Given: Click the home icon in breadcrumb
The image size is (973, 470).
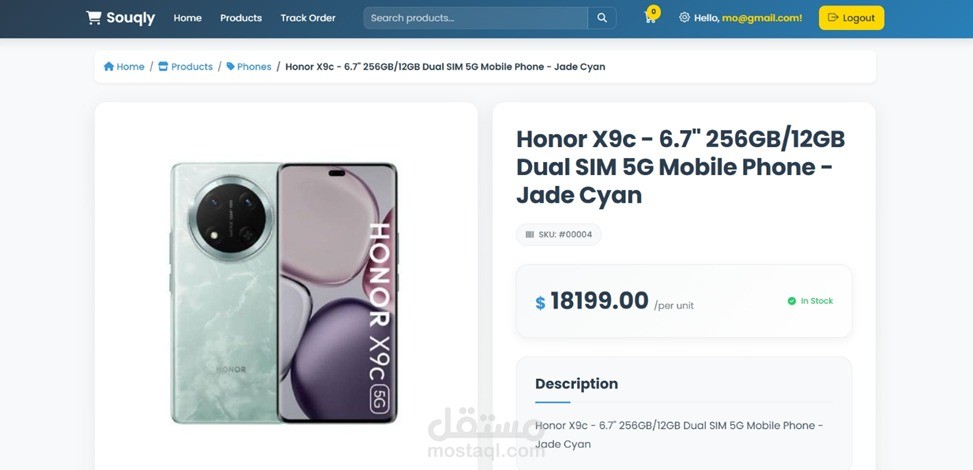Looking at the screenshot, I should tap(109, 67).
